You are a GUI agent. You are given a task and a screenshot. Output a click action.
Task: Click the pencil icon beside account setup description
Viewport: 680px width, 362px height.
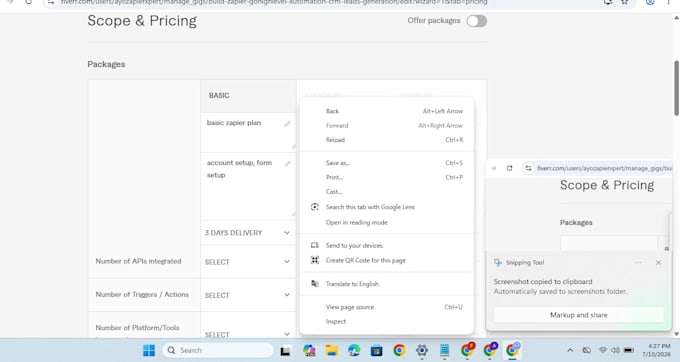(287, 163)
